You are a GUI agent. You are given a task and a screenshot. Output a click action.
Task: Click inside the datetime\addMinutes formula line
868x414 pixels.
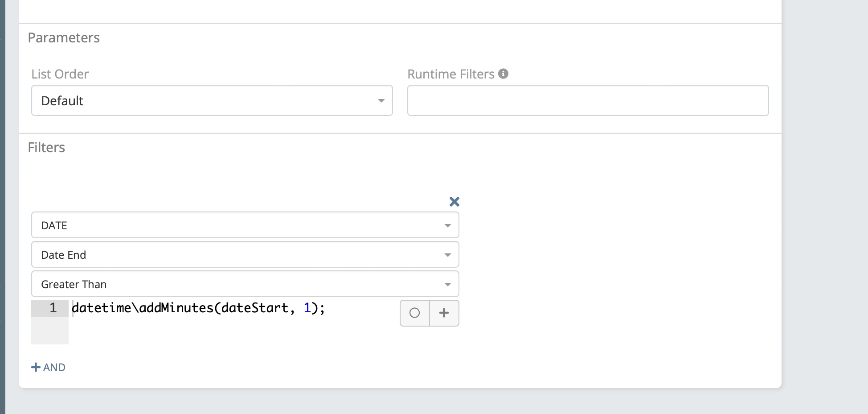pyautogui.click(x=198, y=308)
